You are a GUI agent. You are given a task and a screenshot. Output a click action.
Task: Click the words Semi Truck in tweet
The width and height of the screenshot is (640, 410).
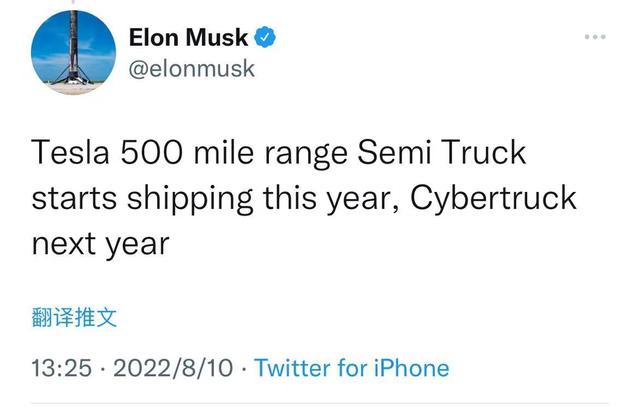(442, 153)
